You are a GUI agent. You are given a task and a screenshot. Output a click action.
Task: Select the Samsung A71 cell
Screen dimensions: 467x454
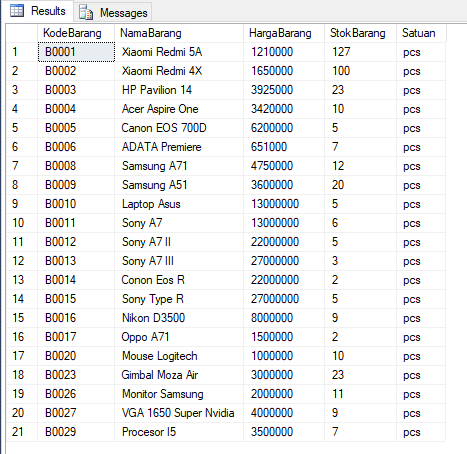click(179, 166)
